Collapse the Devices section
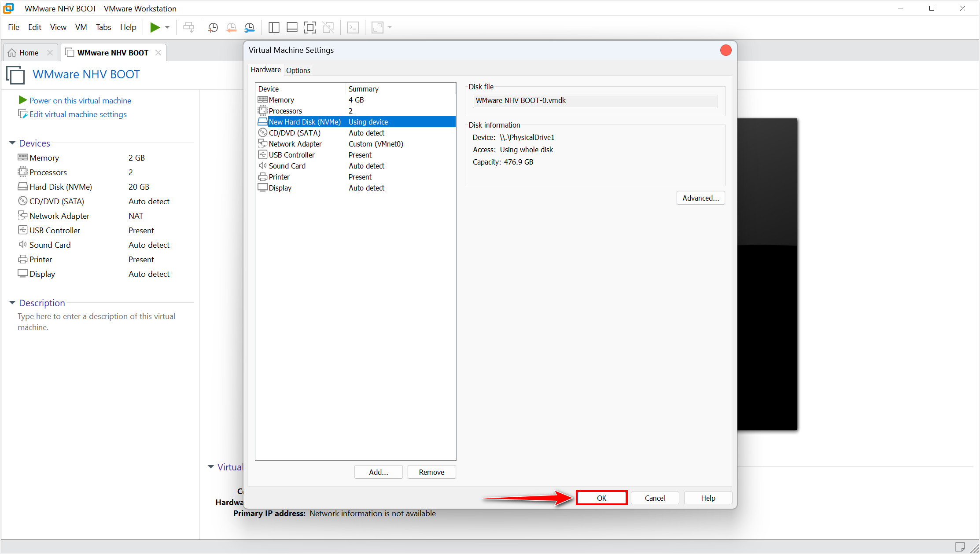 coord(12,143)
